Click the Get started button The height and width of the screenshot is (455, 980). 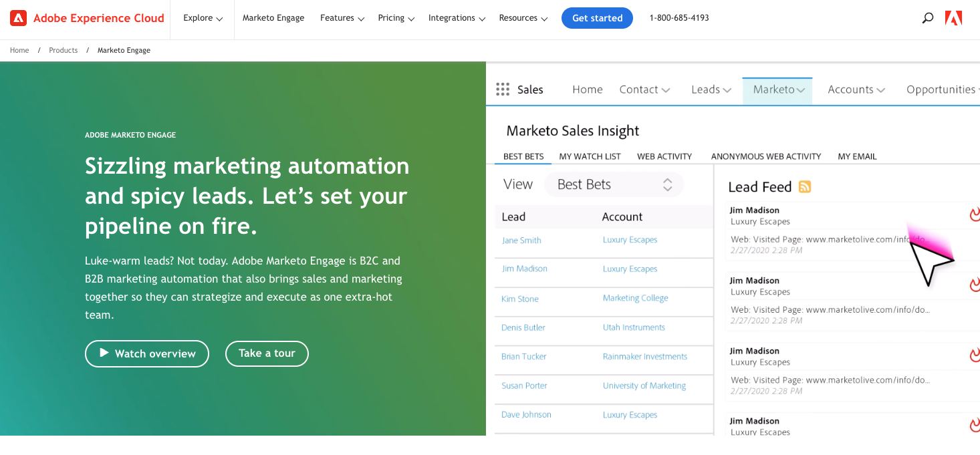pos(598,18)
